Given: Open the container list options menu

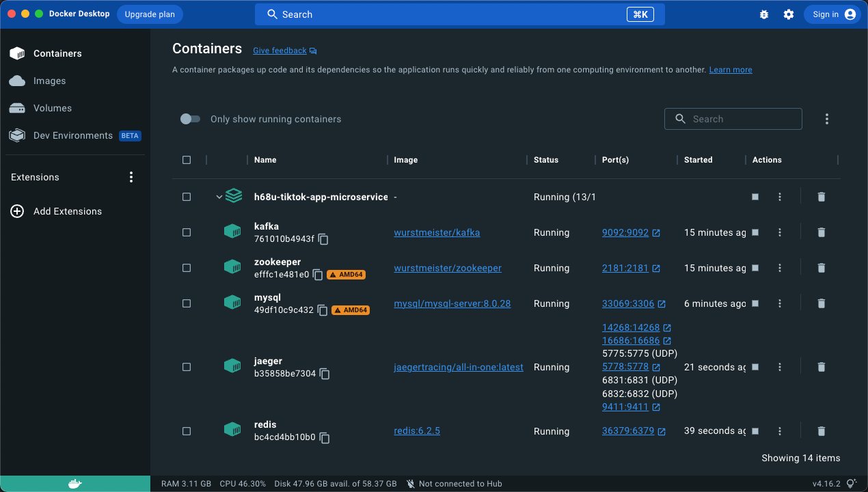Looking at the screenshot, I should tap(826, 119).
